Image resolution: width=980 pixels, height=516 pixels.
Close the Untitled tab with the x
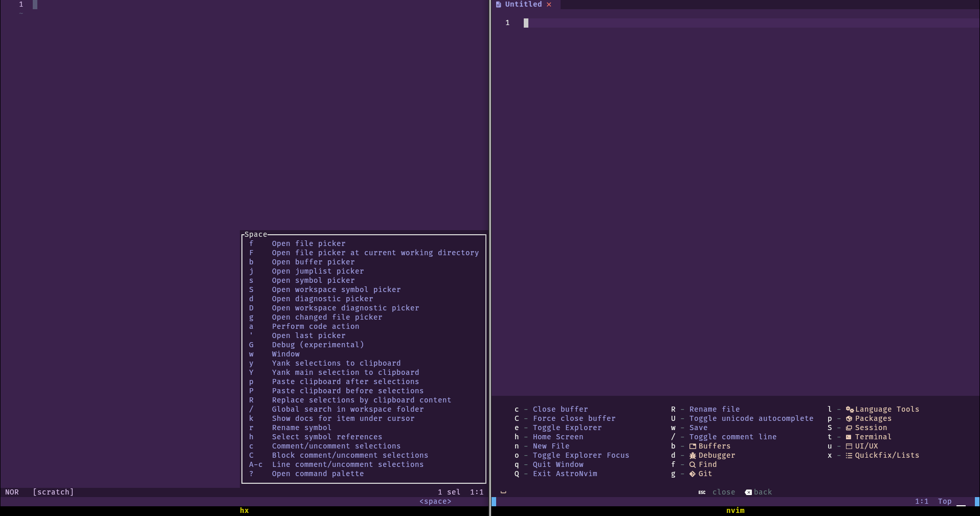tap(549, 5)
